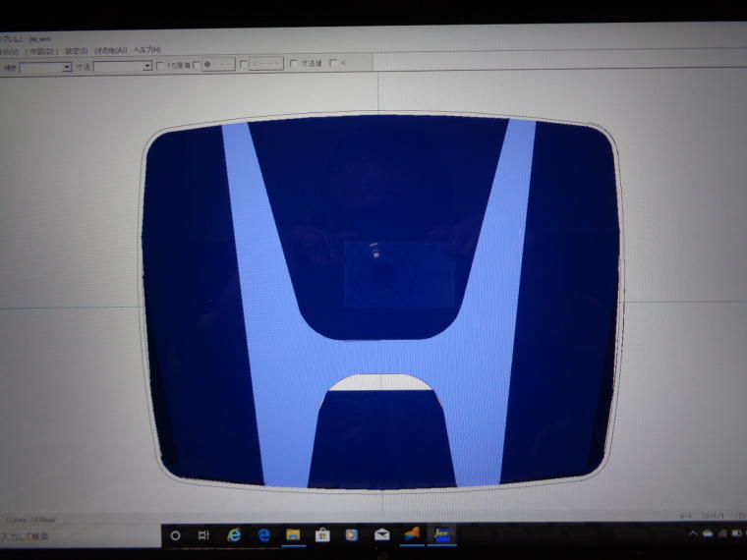Open the OneDrive cloud tray icon

pos(708,533)
